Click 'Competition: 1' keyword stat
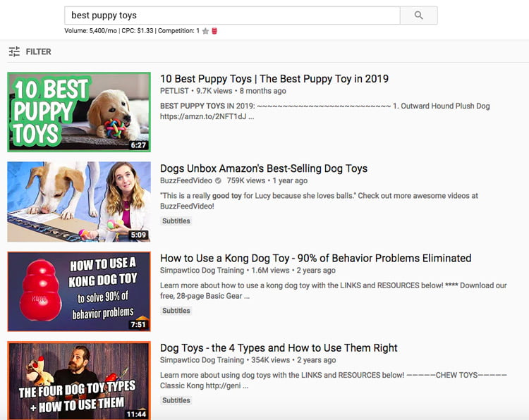Viewport: 529px width, 420px height. [x=178, y=31]
